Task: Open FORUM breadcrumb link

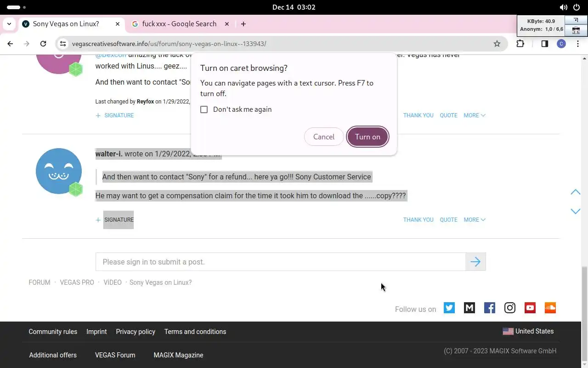Action: [40, 282]
